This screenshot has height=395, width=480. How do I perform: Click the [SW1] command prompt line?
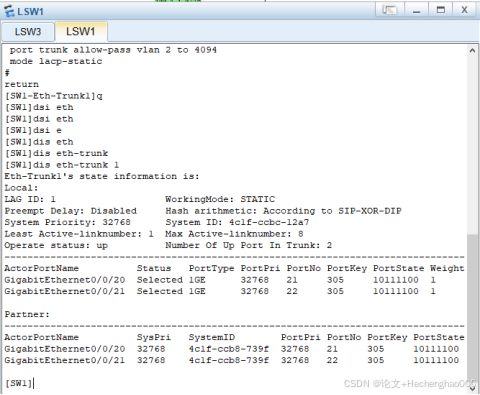point(19,383)
